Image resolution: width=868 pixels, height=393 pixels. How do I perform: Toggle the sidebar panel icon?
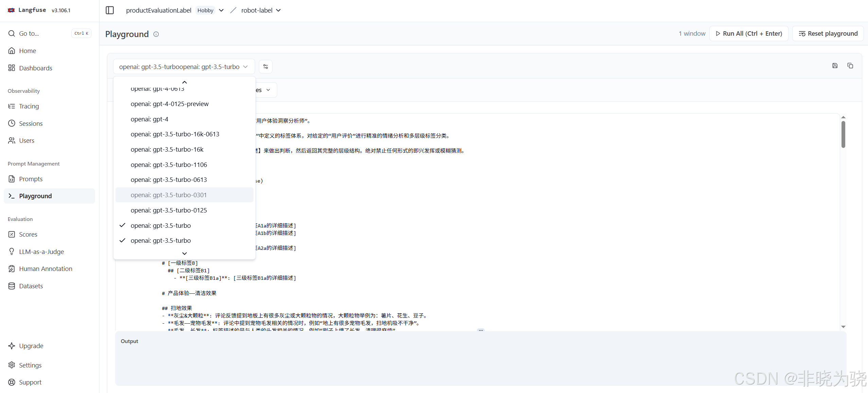tap(110, 10)
